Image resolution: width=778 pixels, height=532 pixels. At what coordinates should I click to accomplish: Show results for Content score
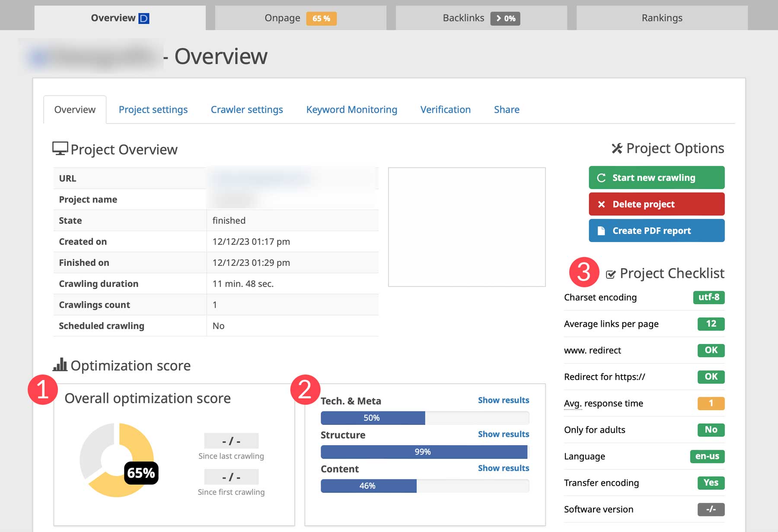[x=503, y=468]
